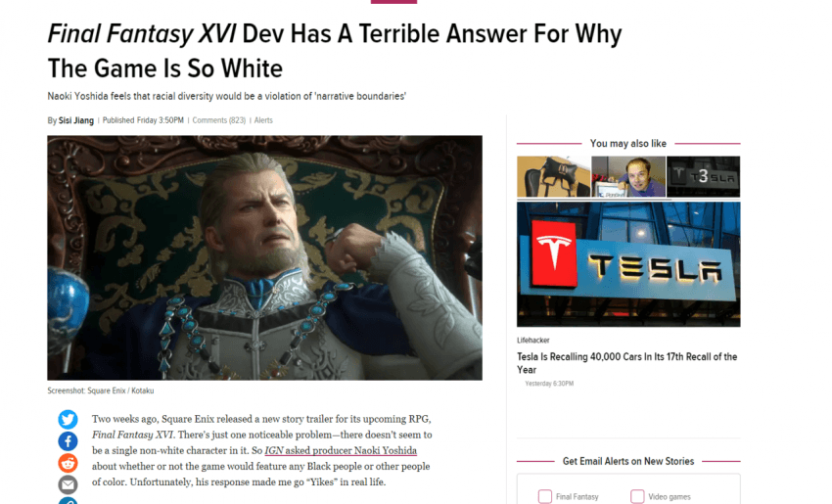Open author Sisi Jiang's profile
Screen dimensions: 832x504
pyautogui.click(x=76, y=120)
